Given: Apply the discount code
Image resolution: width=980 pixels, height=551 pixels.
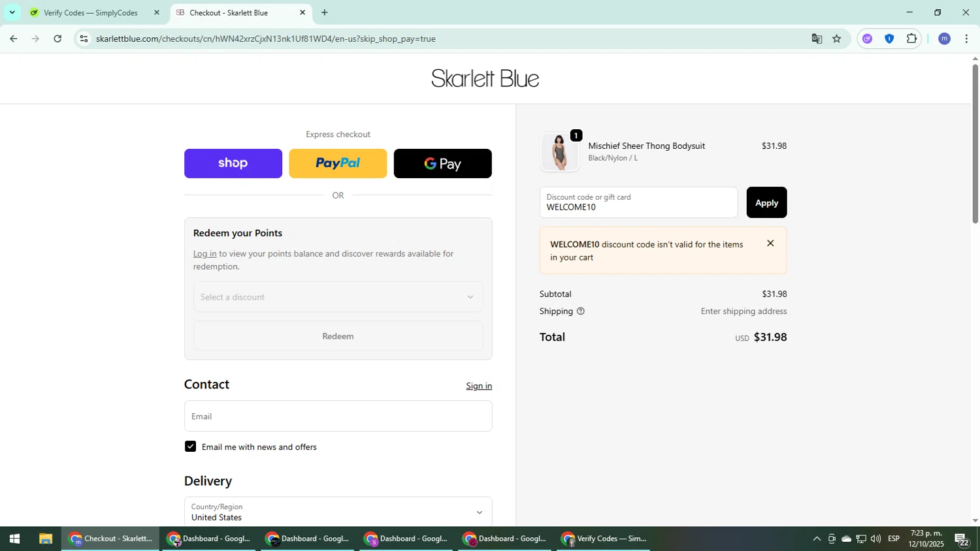Looking at the screenshot, I should (x=766, y=202).
